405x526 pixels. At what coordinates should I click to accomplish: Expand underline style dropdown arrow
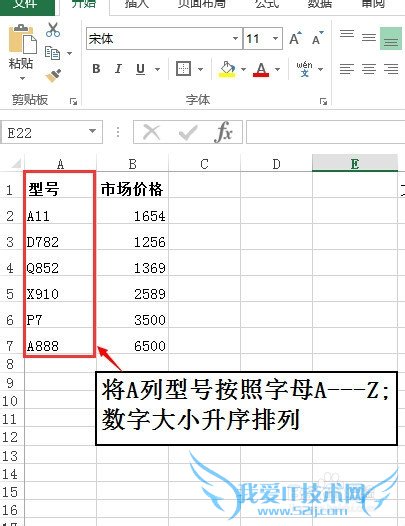pyautogui.click(x=157, y=69)
